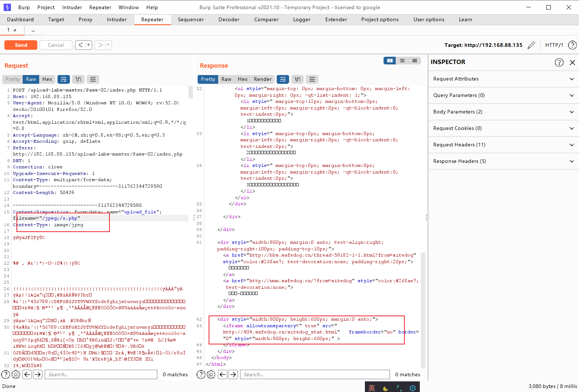This screenshot has height=392, width=579.
Task: Click the Response pane vertical scrollbar
Action: pyautogui.click(x=423, y=310)
